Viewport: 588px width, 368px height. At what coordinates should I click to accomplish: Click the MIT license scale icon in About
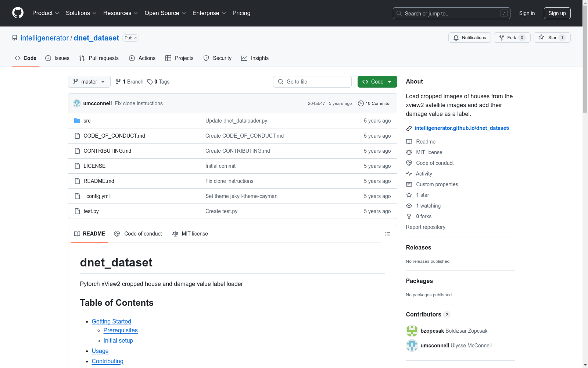409,152
